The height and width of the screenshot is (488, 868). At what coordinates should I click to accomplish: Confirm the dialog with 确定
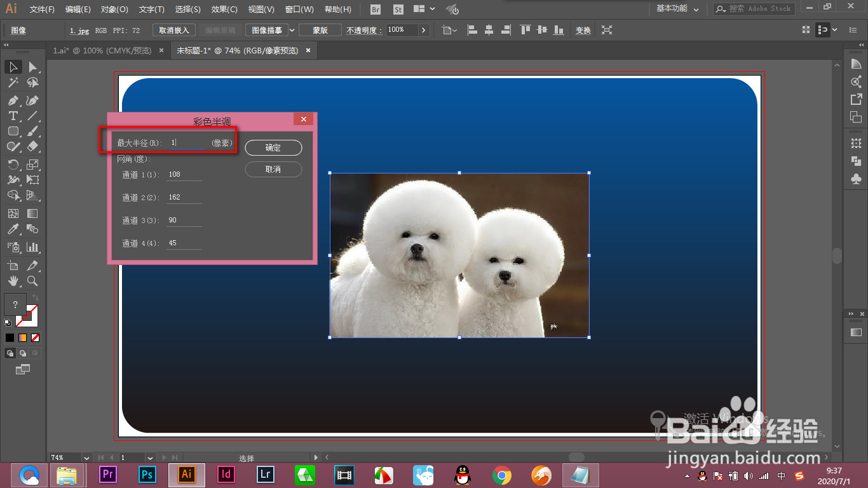click(x=273, y=147)
